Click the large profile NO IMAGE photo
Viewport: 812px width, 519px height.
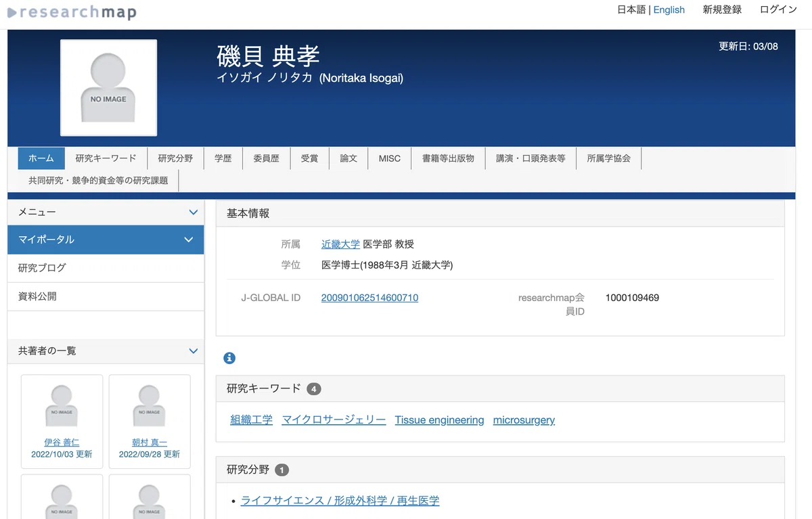click(x=108, y=88)
